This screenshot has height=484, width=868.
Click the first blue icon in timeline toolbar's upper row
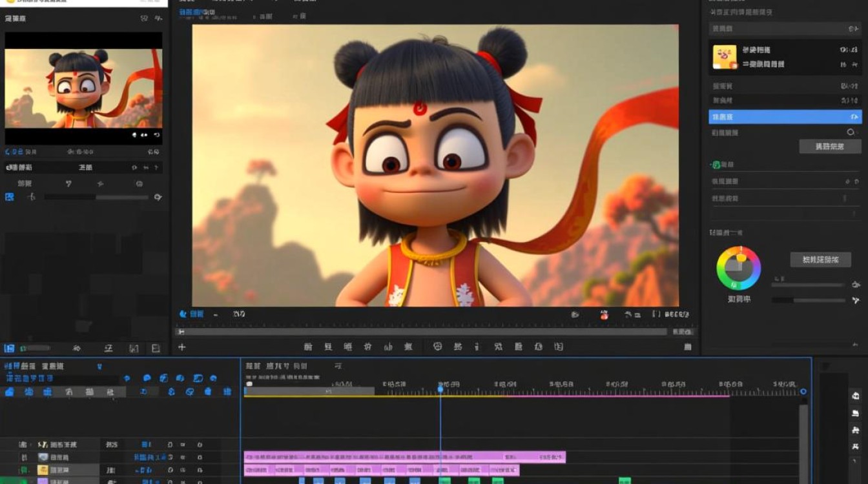coord(127,378)
